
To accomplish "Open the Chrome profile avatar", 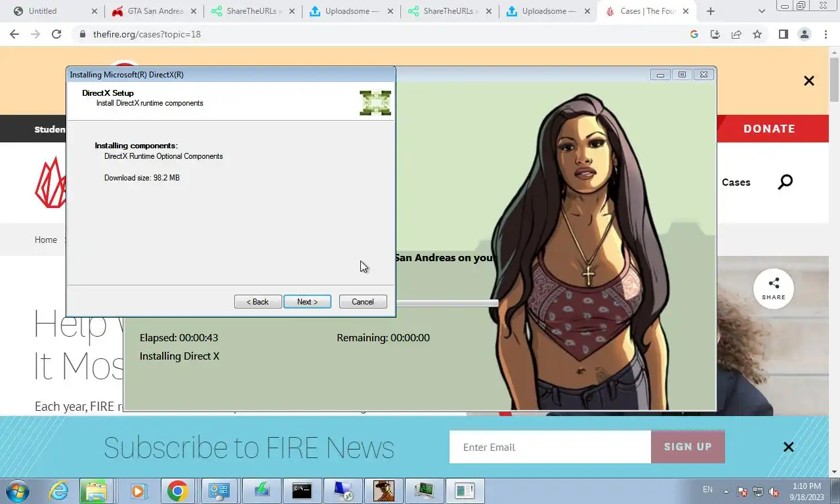I will click(804, 34).
